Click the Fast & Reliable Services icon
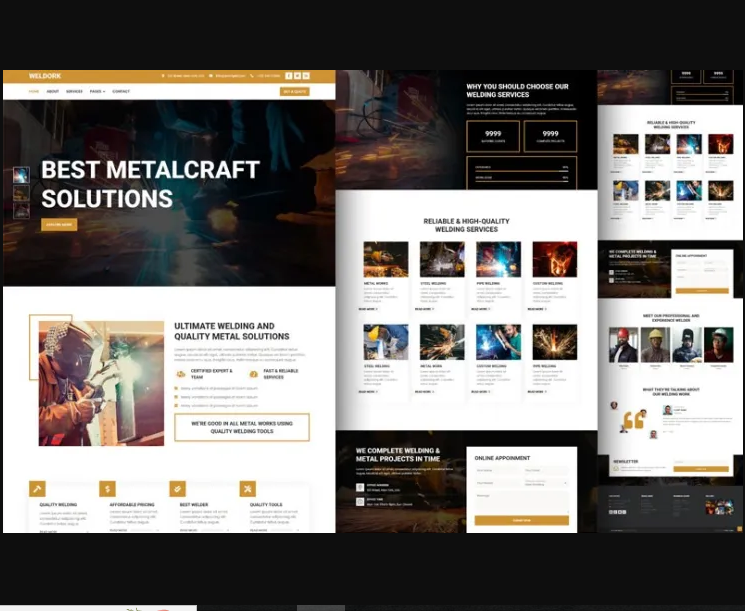The width and height of the screenshot is (745, 611). (253, 374)
